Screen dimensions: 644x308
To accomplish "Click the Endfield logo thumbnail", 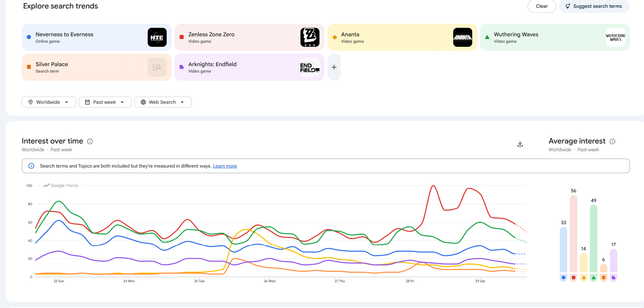I will 310,67.
